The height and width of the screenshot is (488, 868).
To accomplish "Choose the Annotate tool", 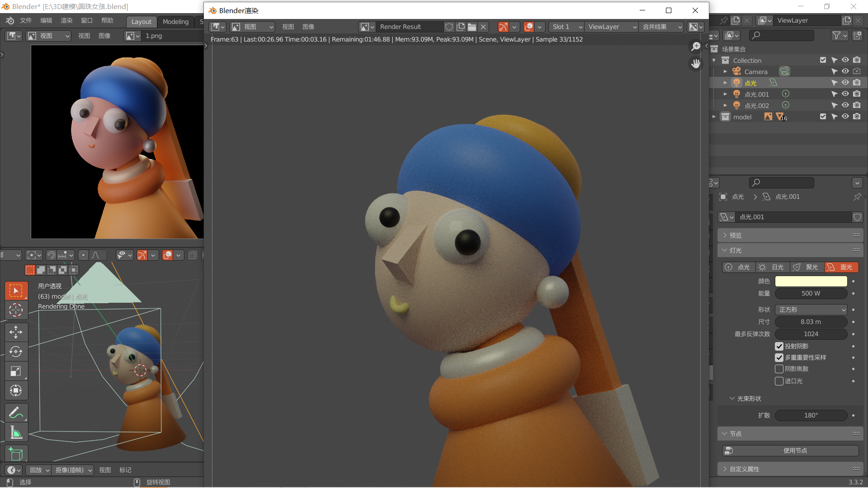I will coord(16,413).
